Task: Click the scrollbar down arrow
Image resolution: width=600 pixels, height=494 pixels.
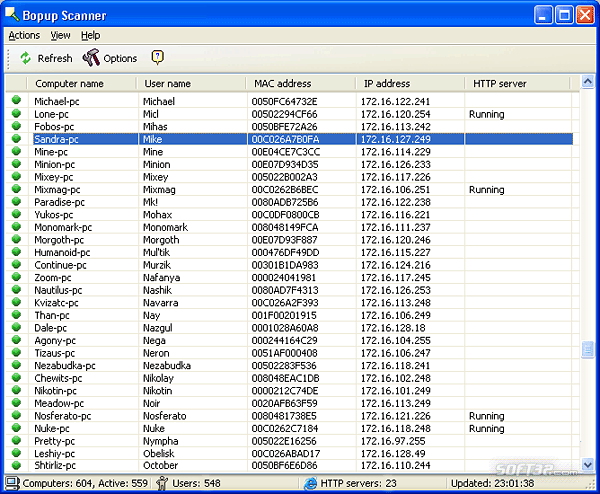Action: (x=587, y=465)
